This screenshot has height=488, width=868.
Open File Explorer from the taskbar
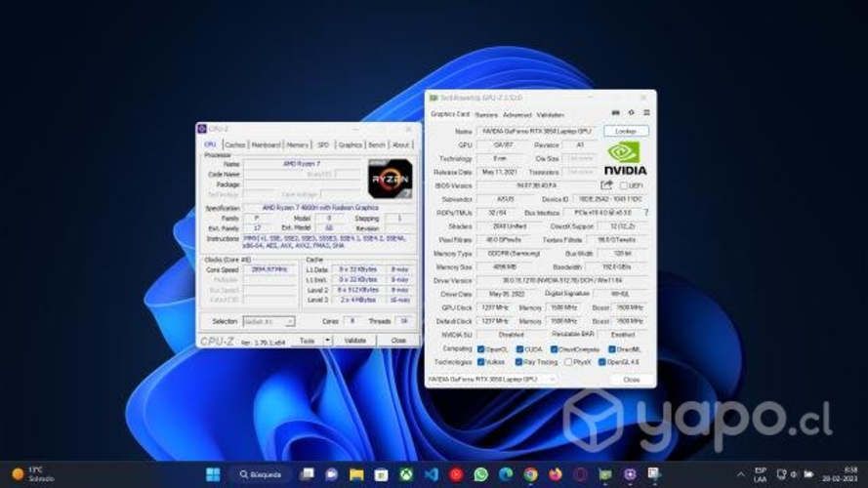(356, 474)
